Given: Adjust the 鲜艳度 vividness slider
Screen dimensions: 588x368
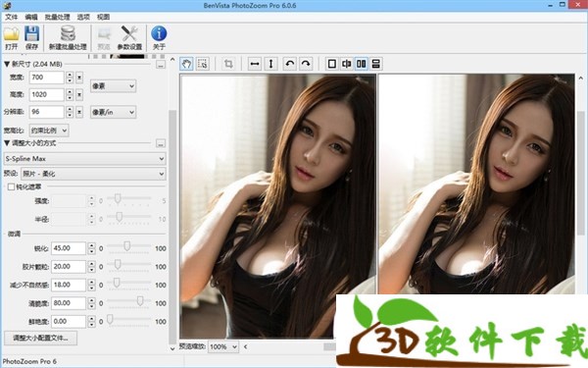Looking at the screenshot, I should coord(110,319).
